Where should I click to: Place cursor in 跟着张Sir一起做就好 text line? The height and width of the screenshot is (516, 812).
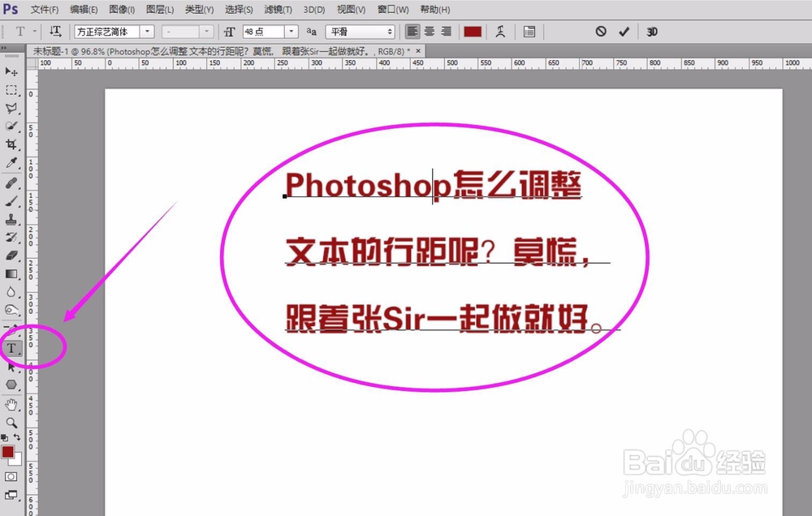tap(437, 318)
